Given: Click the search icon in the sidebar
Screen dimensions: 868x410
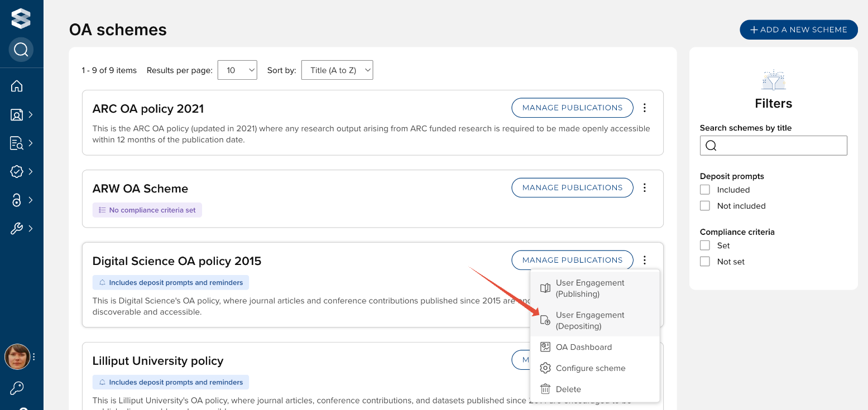Looking at the screenshot, I should click(x=21, y=50).
